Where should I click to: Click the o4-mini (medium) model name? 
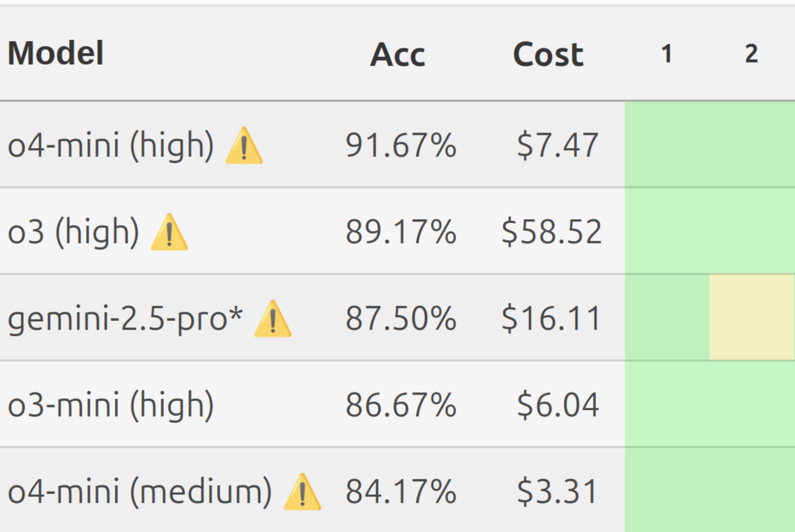point(140,492)
